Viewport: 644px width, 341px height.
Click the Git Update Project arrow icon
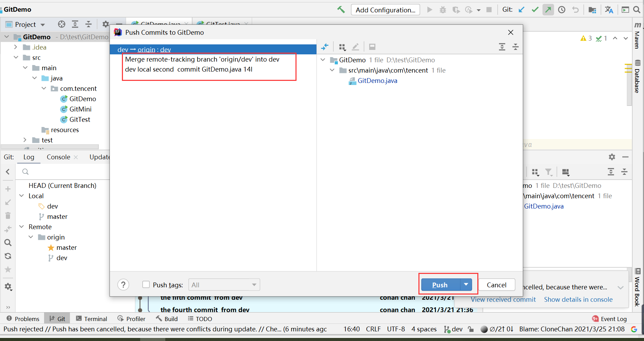coord(521,10)
